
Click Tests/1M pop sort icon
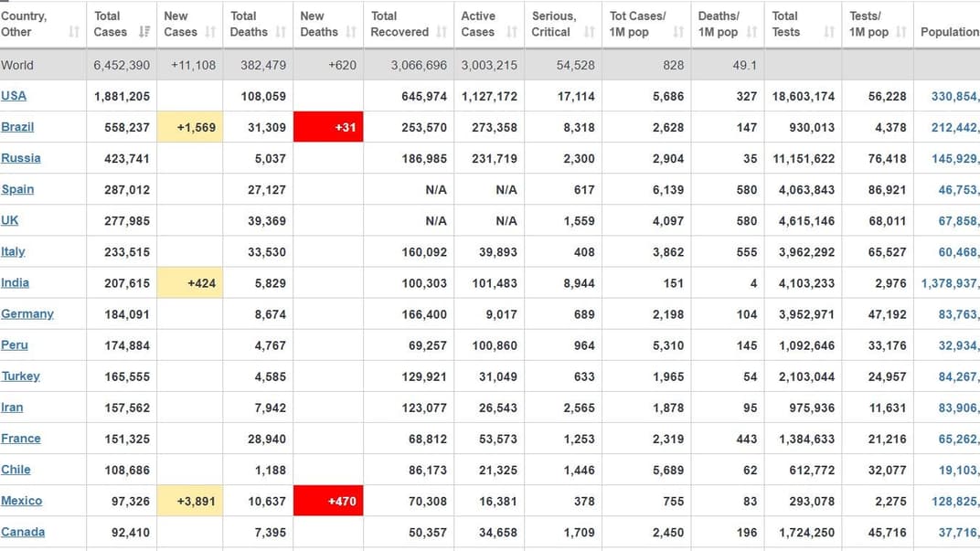coord(900,32)
